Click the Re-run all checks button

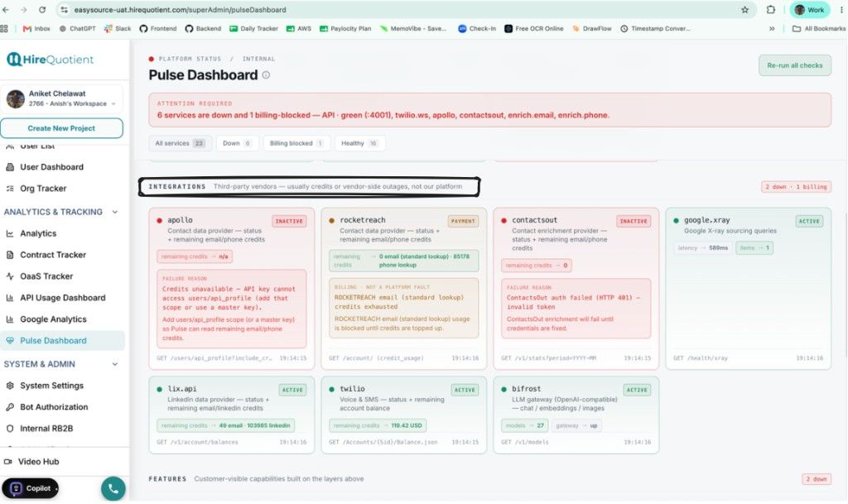pyautogui.click(x=794, y=65)
